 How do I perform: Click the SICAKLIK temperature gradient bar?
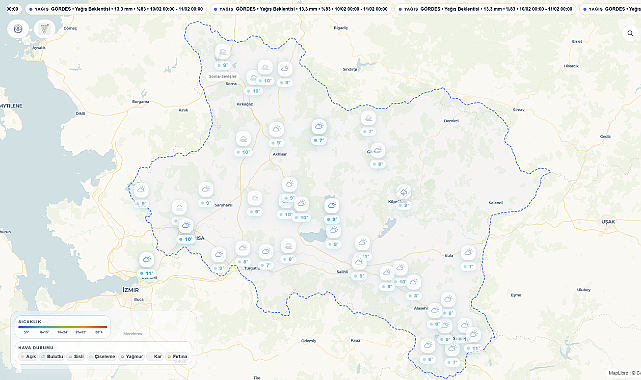[63, 327]
